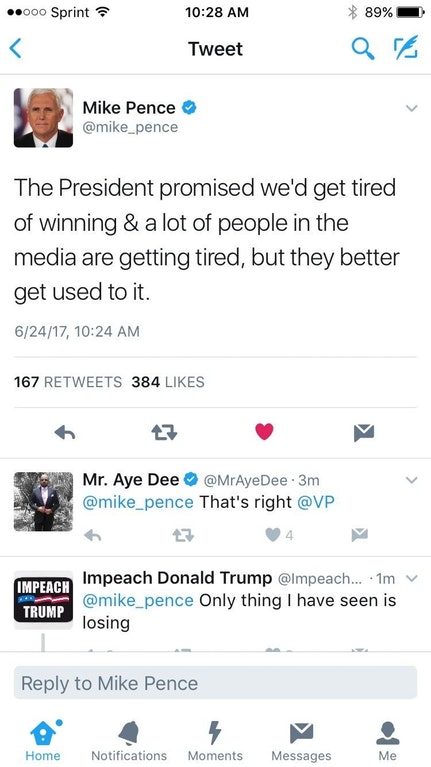The image size is (431, 767).
Task: View the 167 Retweets list
Action: [x=68, y=382]
